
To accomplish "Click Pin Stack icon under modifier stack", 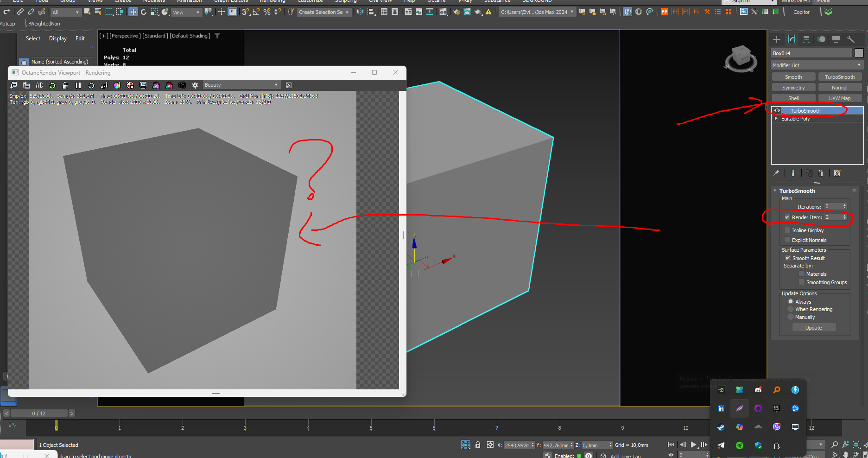I will click(776, 173).
